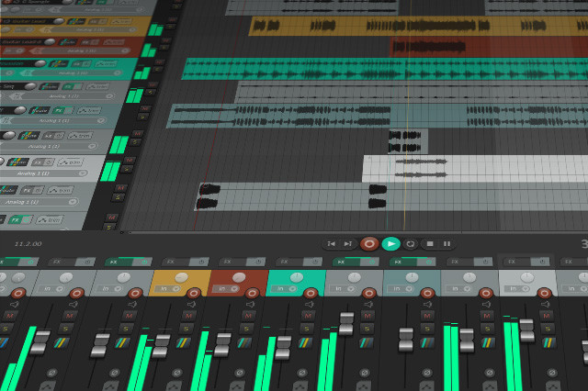This screenshot has width=588, height=391.
Task: Jump to project end with the transport button
Action: (348, 243)
